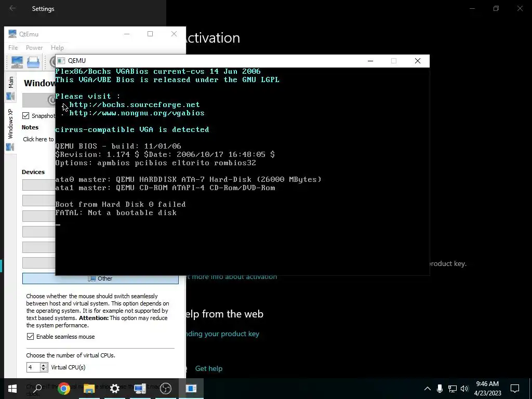Click the 'Boot from Hard Disk 0 failed' line
This screenshot has width=532, height=399.
pyautogui.click(x=121, y=204)
